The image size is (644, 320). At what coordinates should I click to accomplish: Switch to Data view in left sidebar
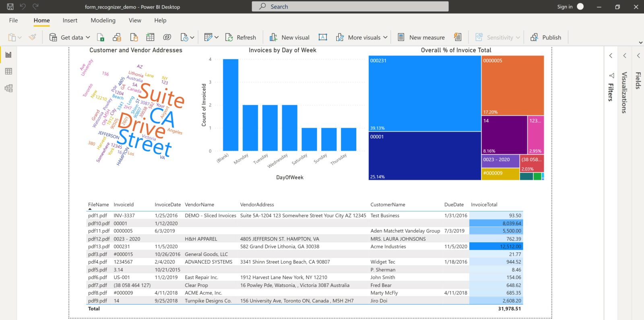click(x=8, y=71)
